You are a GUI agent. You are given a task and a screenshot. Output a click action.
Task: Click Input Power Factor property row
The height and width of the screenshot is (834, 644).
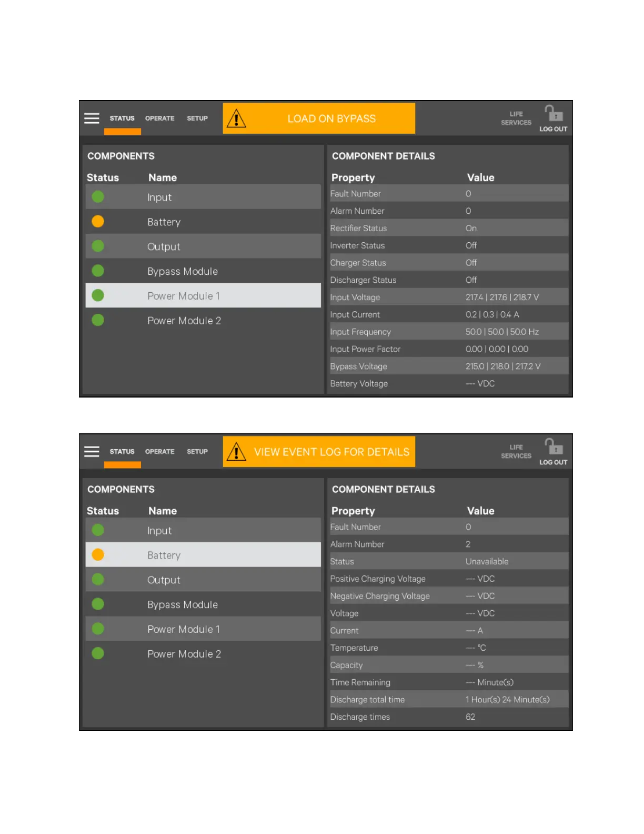point(448,349)
